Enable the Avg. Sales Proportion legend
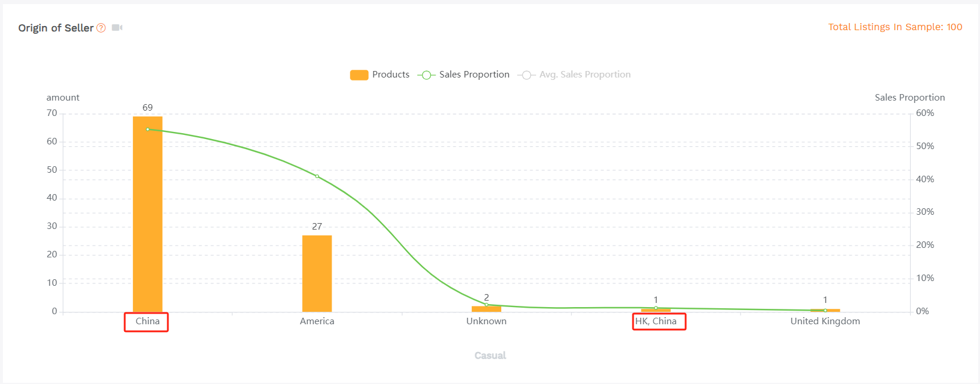Screen dimensions: 980x384 click(x=574, y=75)
